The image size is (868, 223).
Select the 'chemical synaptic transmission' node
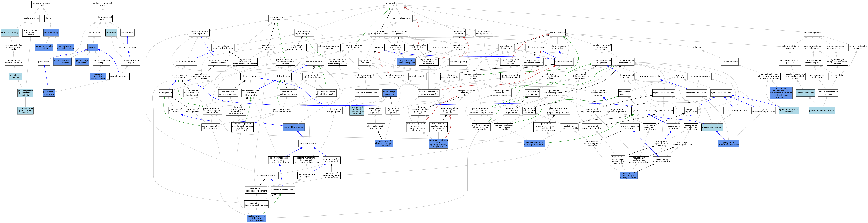376,127
